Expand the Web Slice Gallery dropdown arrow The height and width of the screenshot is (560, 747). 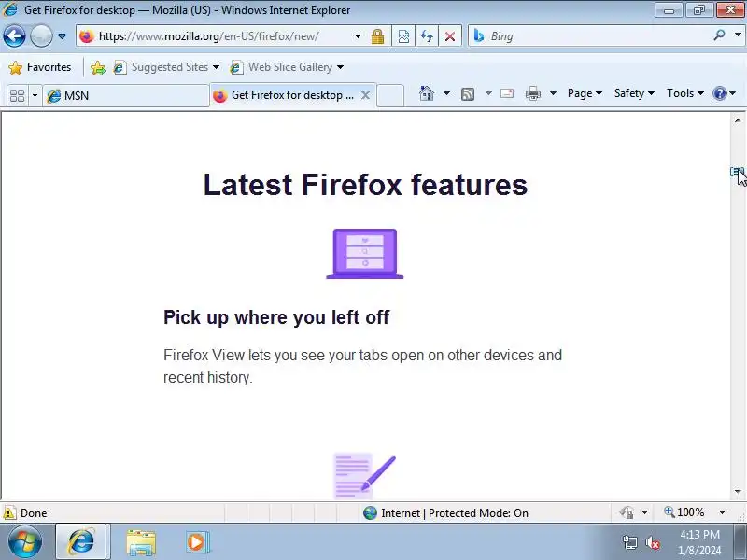pos(340,67)
